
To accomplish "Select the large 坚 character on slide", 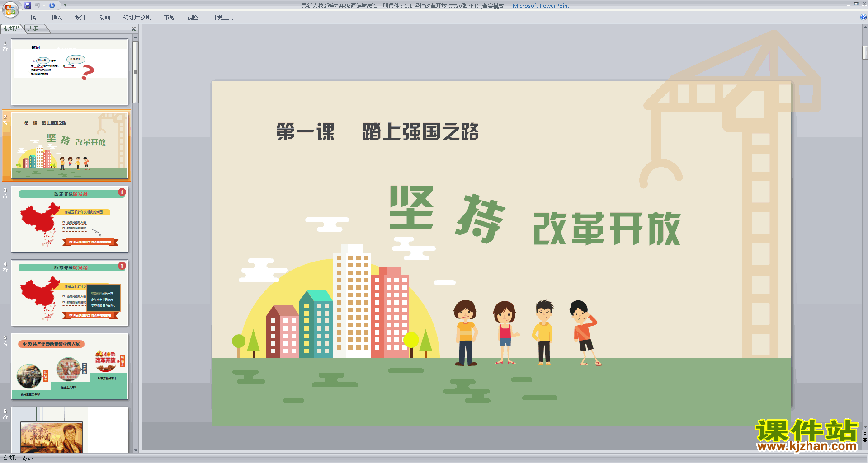I will [x=411, y=207].
